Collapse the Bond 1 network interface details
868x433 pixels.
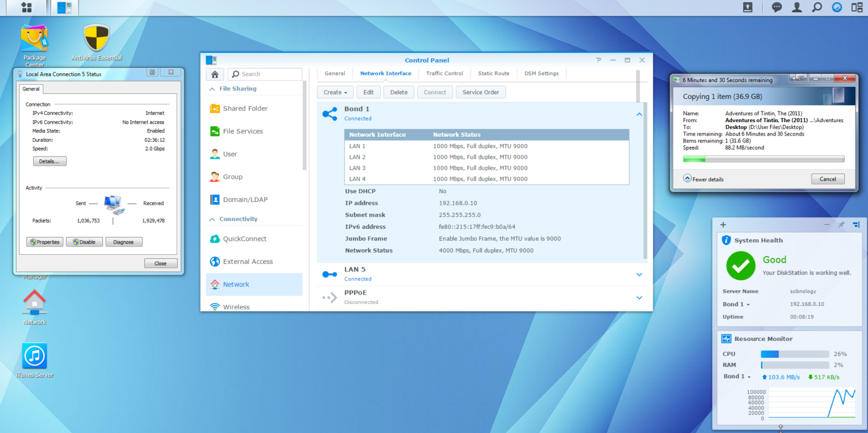639,114
